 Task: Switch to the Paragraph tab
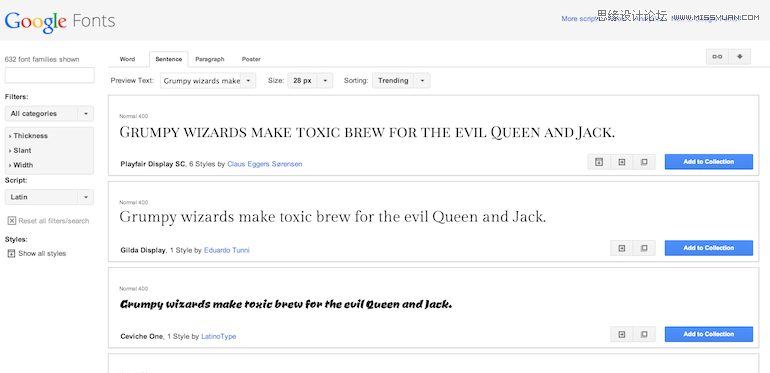(210, 59)
